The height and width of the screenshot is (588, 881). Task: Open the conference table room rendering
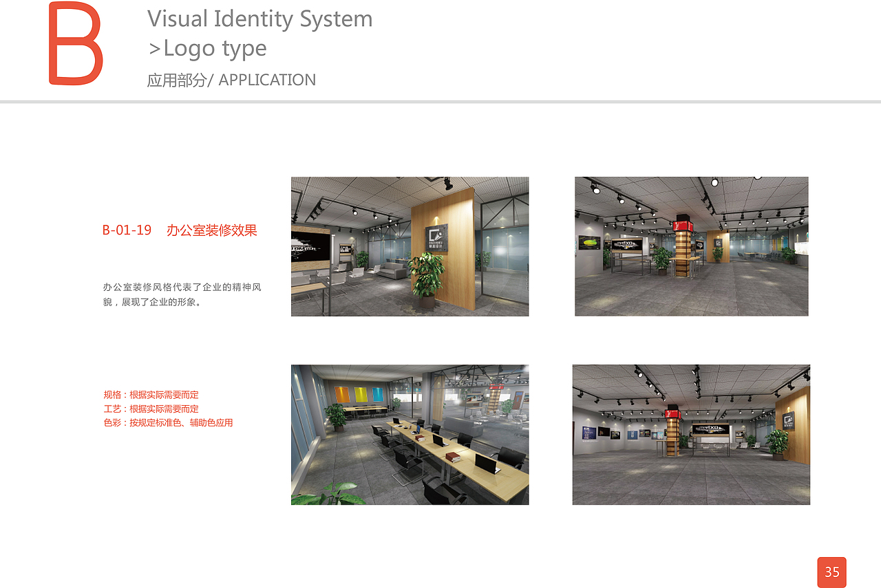coord(410,435)
